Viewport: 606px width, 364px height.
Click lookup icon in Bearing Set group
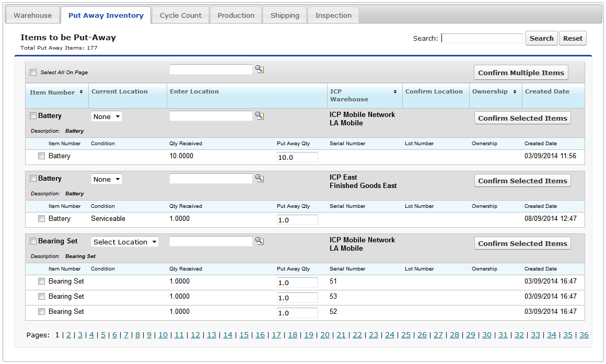coord(259,241)
